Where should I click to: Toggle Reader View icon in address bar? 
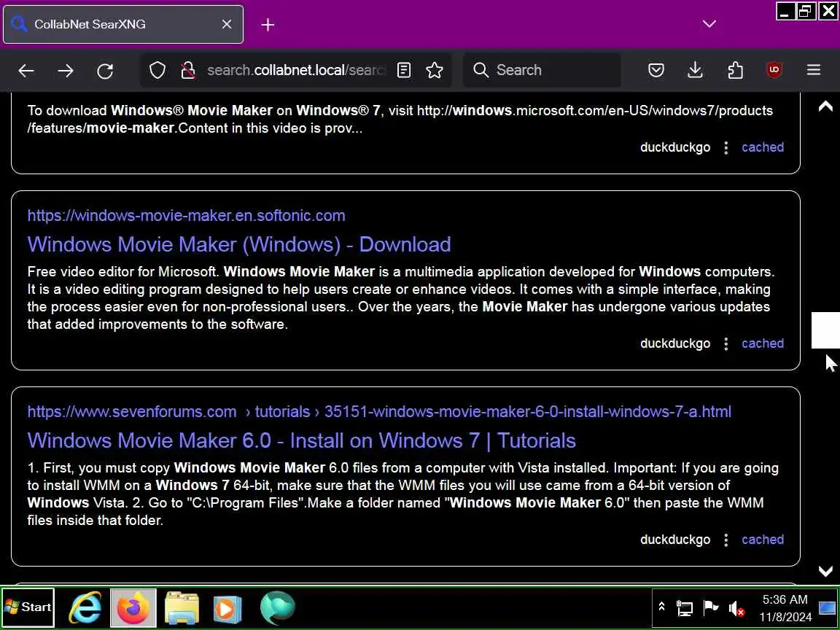tap(404, 70)
